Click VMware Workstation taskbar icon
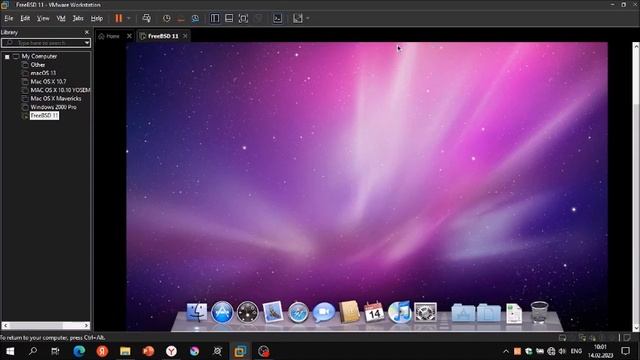Viewport: 640px width, 360px height. [240, 351]
